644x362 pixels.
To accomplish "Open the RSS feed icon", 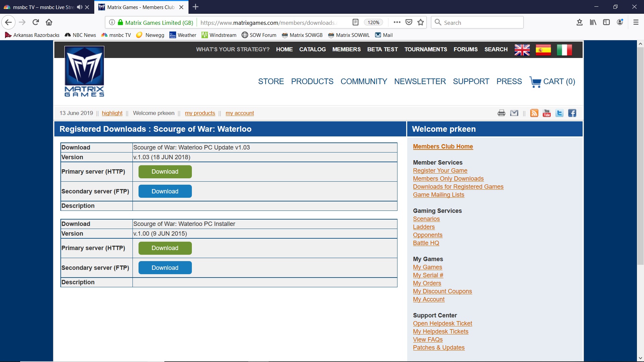I will [534, 113].
